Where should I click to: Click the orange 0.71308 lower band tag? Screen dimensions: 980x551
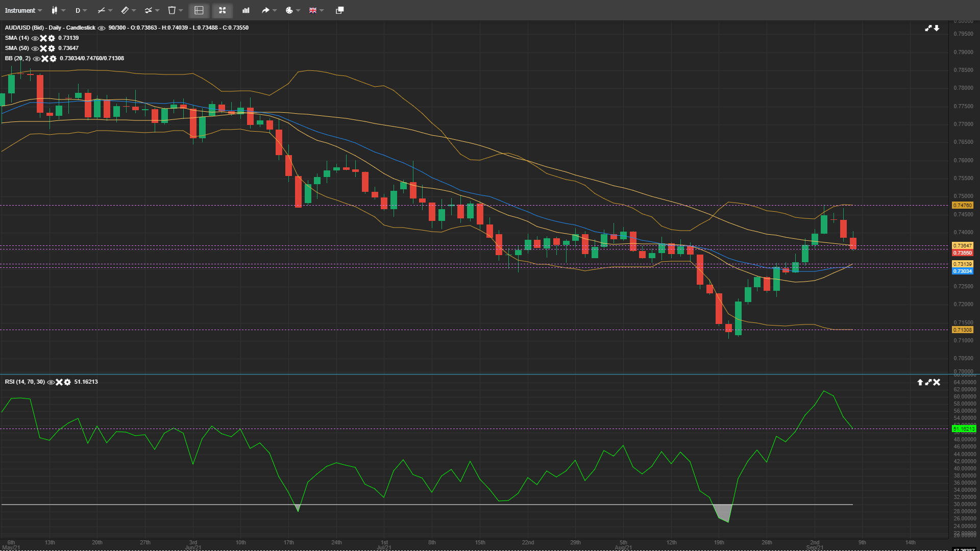pyautogui.click(x=963, y=330)
